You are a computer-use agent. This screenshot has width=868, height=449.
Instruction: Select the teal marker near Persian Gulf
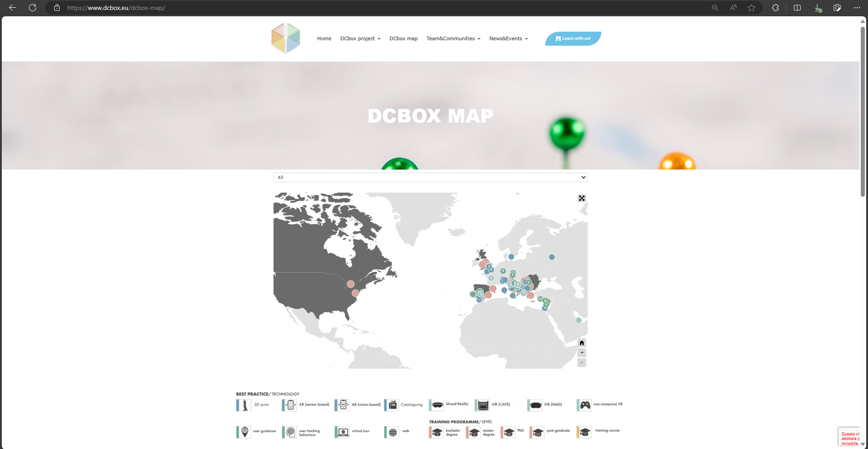(x=579, y=320)
